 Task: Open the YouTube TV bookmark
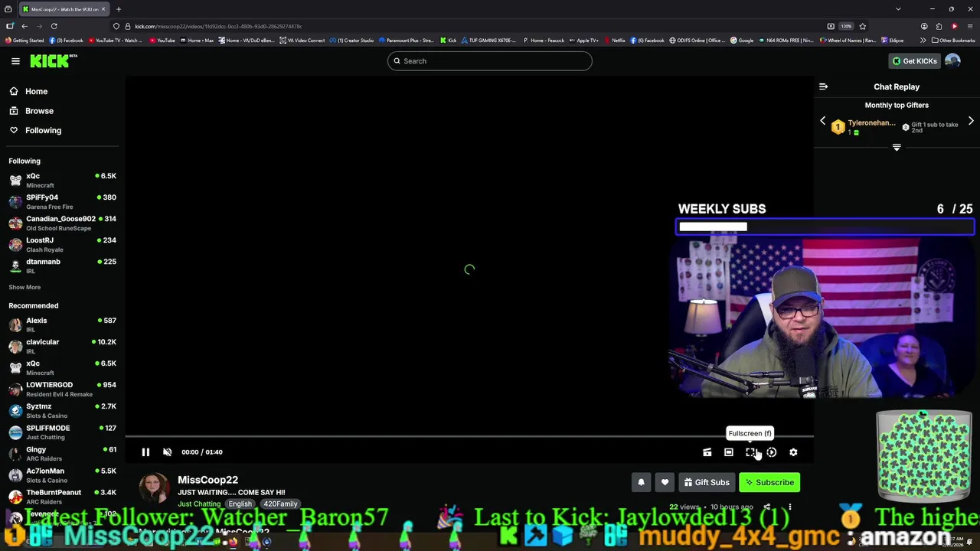coord(115,41)
